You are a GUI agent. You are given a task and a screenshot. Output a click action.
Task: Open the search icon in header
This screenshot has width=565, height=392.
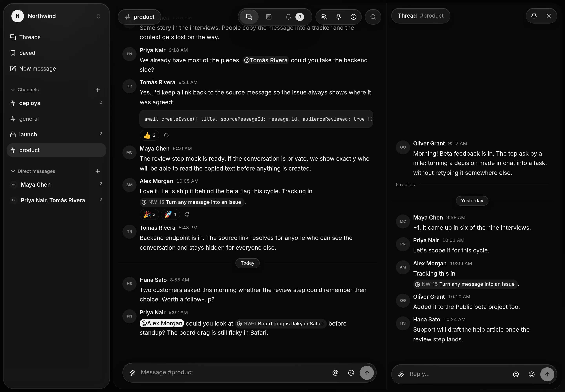373,17
